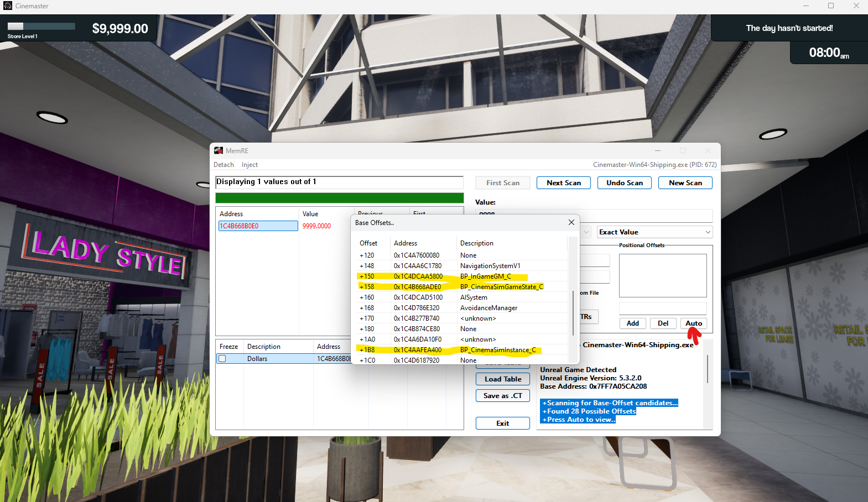This screenshot has width=868, height=502.
Task: Maximize the Cinemaster game window
Action: pos(831,6)
